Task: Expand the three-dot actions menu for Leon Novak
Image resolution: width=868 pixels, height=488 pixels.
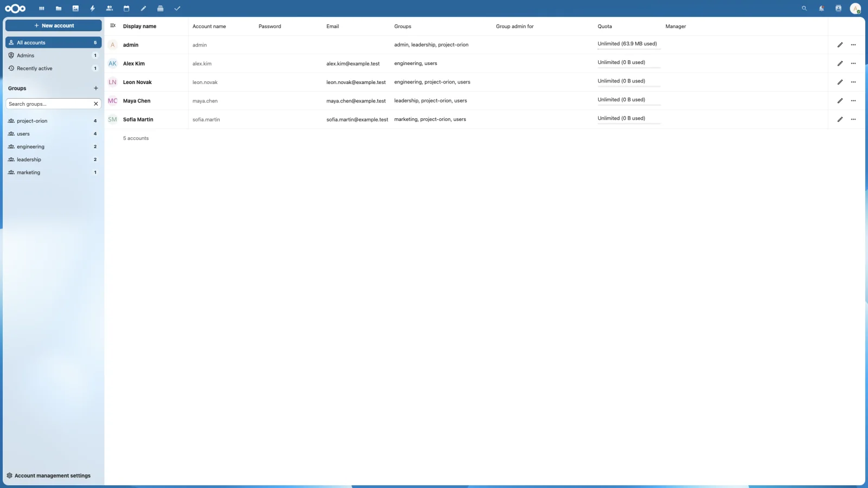Action: 853,82
